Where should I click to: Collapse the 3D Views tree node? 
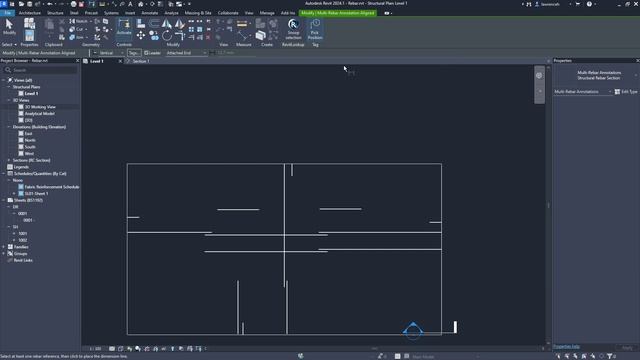[x=9, y=100]
